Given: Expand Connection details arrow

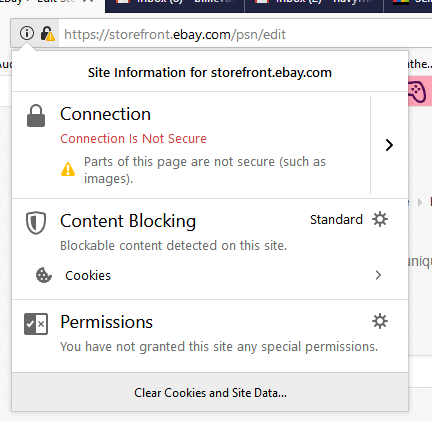Looking at the screenshot, I should click(389, 145).
